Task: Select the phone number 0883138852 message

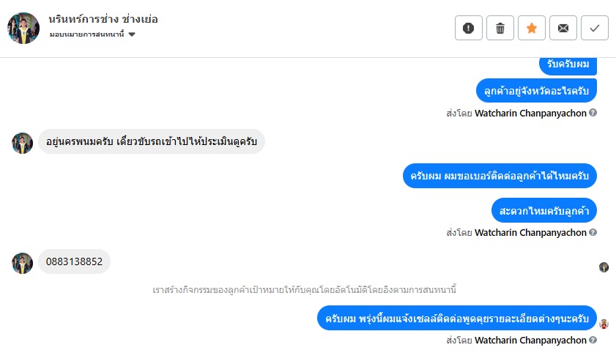Action: click(74, 261)
